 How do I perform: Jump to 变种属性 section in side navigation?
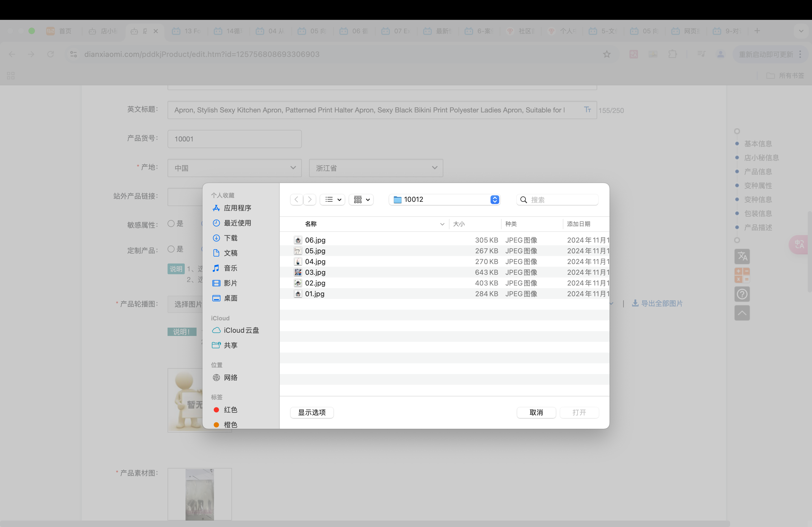pyautogui.click(x=758, y=185)
